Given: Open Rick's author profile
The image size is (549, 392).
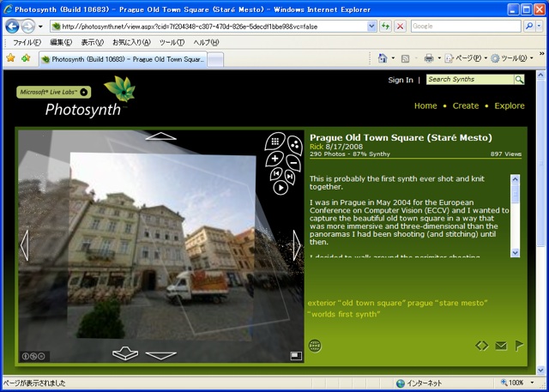Looking at the screenshot, I should [317, 147].
